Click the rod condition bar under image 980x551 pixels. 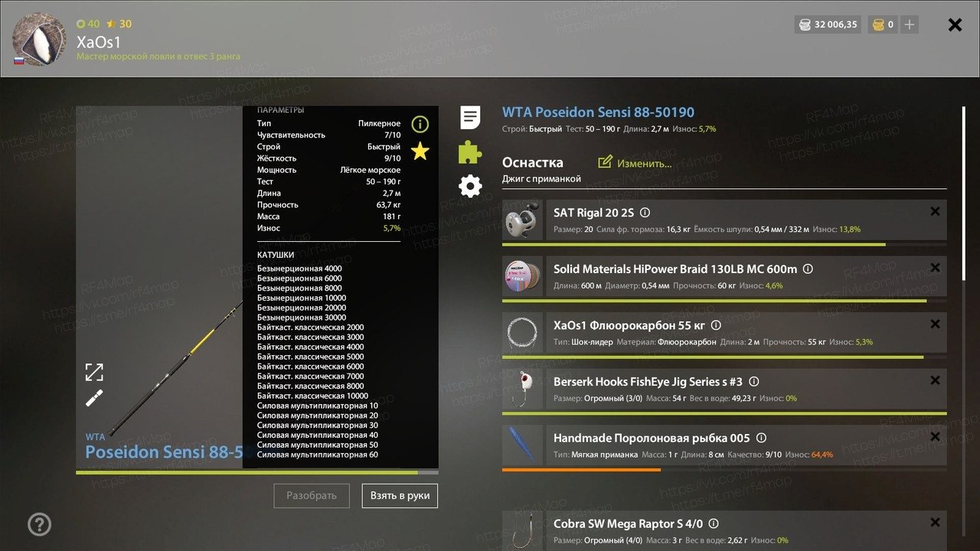coord(257,472)
